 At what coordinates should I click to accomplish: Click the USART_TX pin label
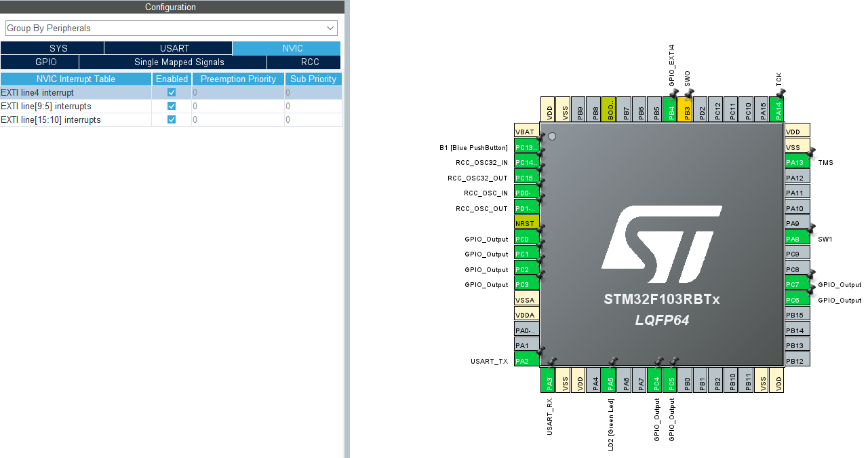pos(489,362)
